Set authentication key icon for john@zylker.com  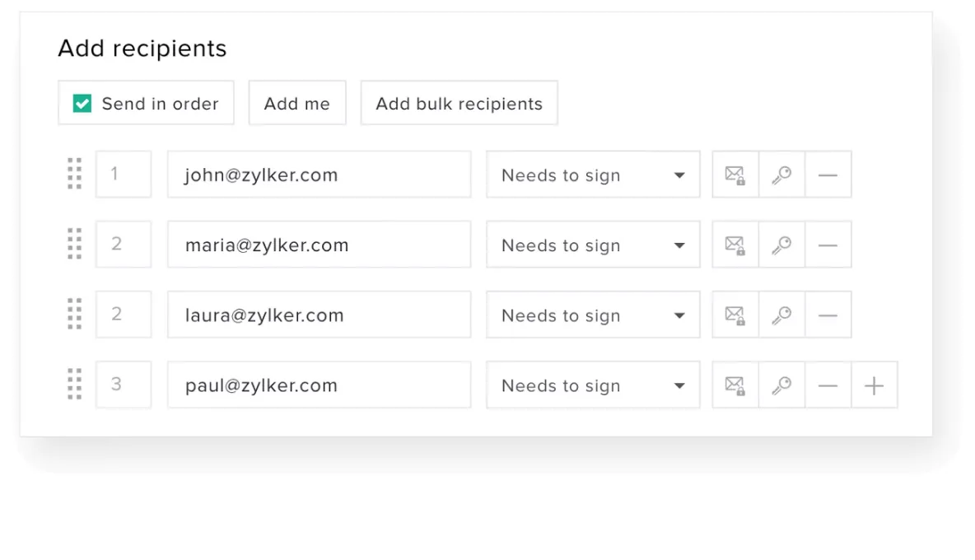click(x=781, y=175)
